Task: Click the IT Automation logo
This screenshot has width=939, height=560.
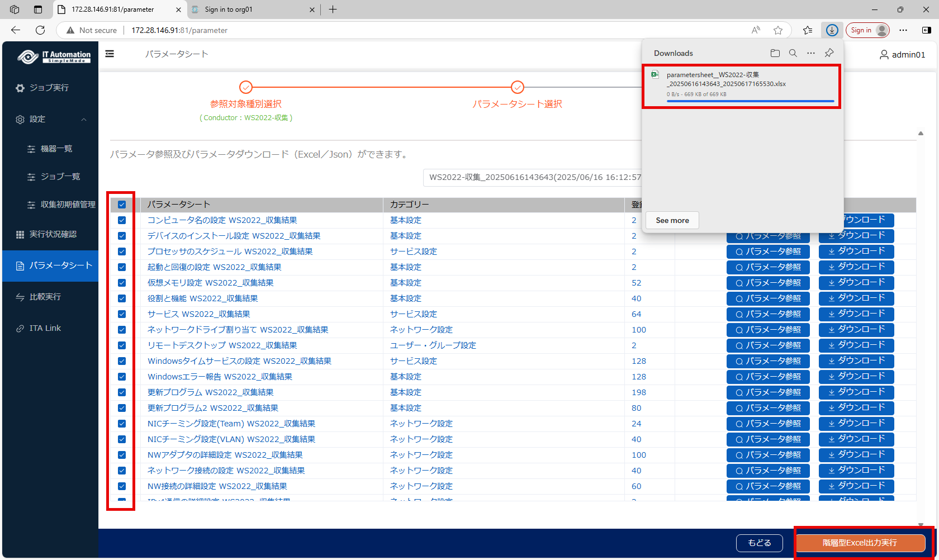Action: pyautogui.click(x=54, y=56)
